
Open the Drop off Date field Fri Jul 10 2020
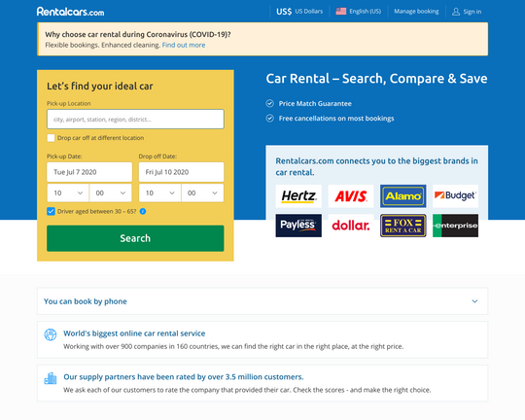[x=181, y=172]
